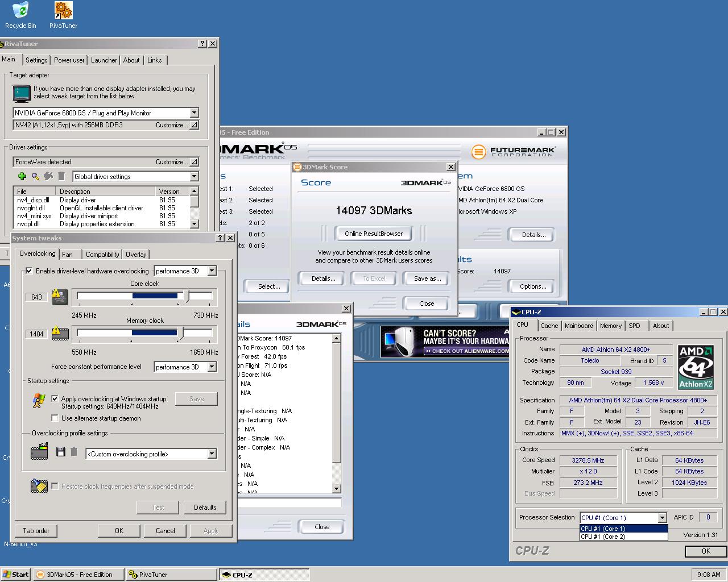Click the broom icon near Restore clock frequencies
Screen dimensions: 728x582
39,486
